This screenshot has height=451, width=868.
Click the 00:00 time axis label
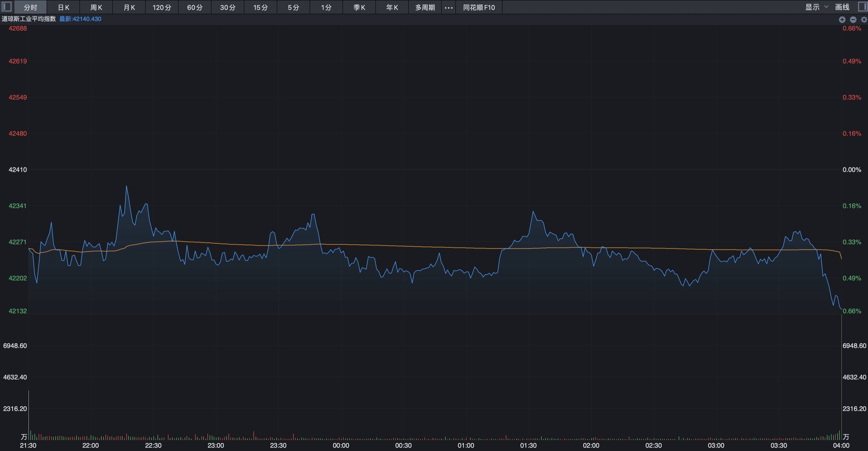pyautogui.click(x=341, y=445)
